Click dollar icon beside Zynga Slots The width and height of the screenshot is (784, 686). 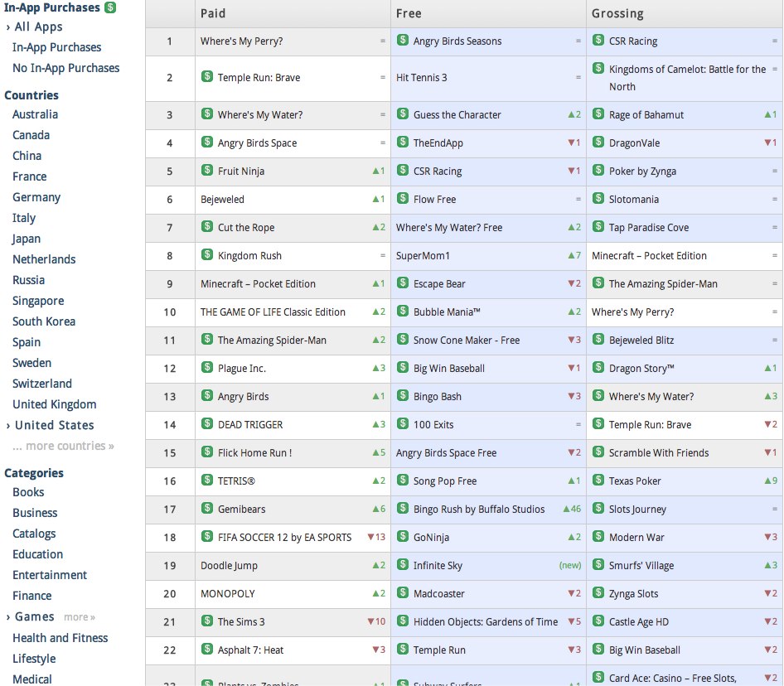click(598, 592)
